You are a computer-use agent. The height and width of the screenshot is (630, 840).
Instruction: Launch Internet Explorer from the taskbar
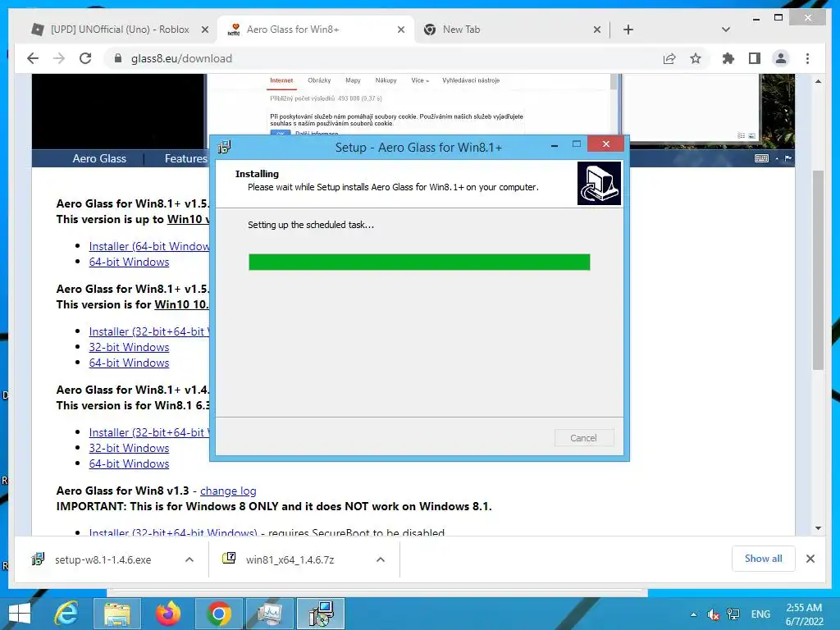(x=67, y=614)
